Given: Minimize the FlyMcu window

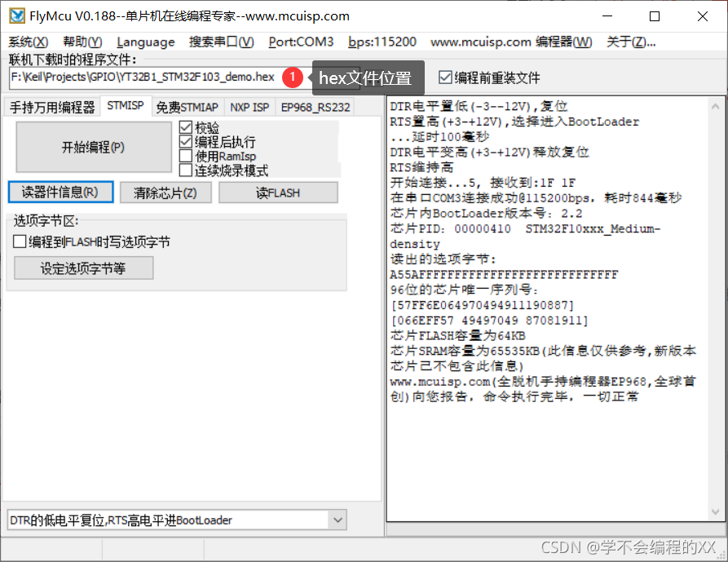Looking at the screenshot, I should point(607,16).
